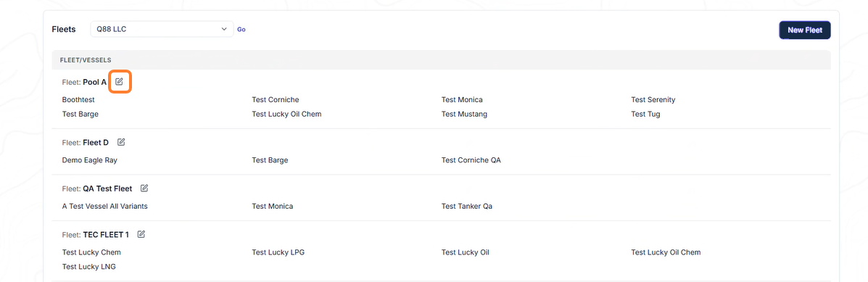Open the Test Tug vessel
This screenshot has width=868, height=282.
(645, 114)
